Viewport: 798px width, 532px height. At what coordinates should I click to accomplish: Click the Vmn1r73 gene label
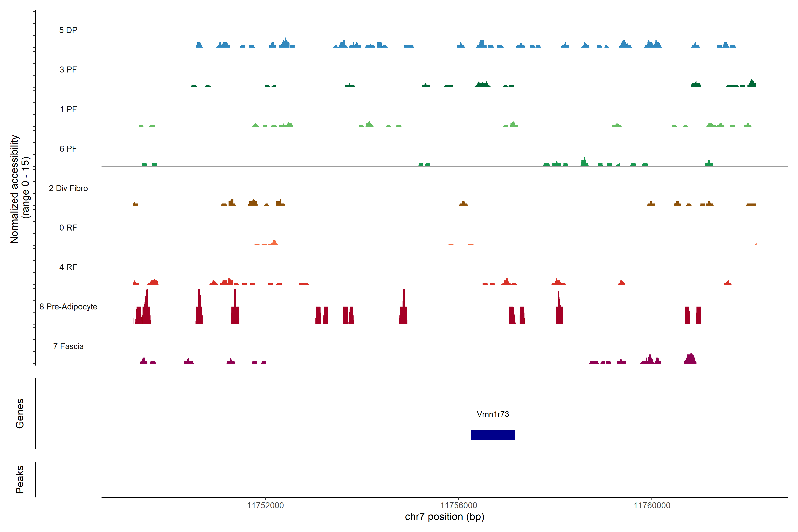tap(493, 414)
